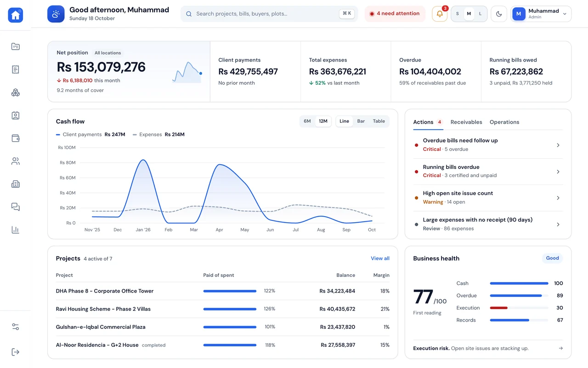Open DHA Phase 8 - Corporate Office Tower
The width and height of the screenshot is (588, 368).
(x=105, y=291)
